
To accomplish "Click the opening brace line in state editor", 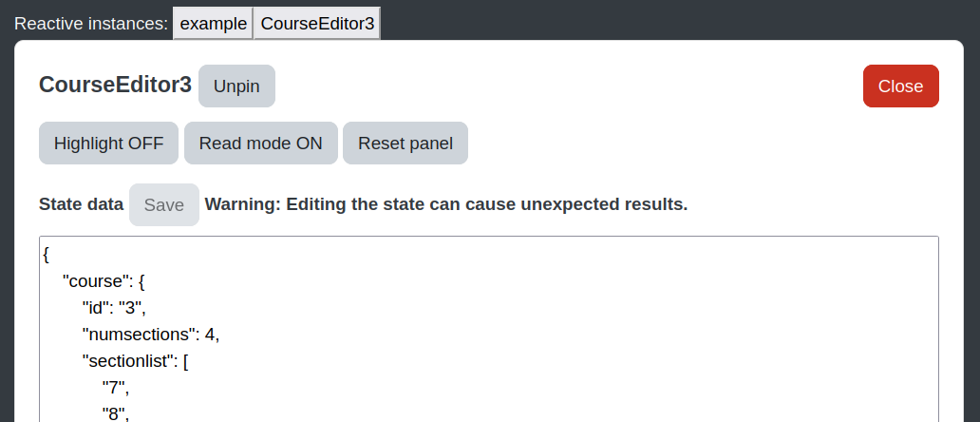I will coord(47,255).
